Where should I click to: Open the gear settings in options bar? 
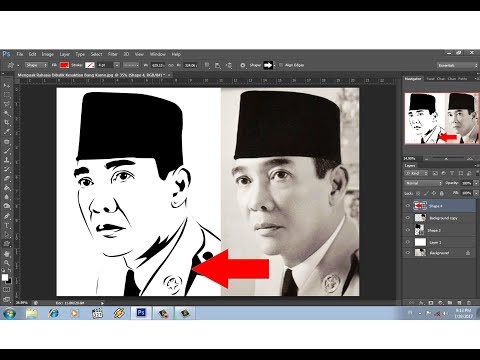pyautogui.click(x=243, y=65)
